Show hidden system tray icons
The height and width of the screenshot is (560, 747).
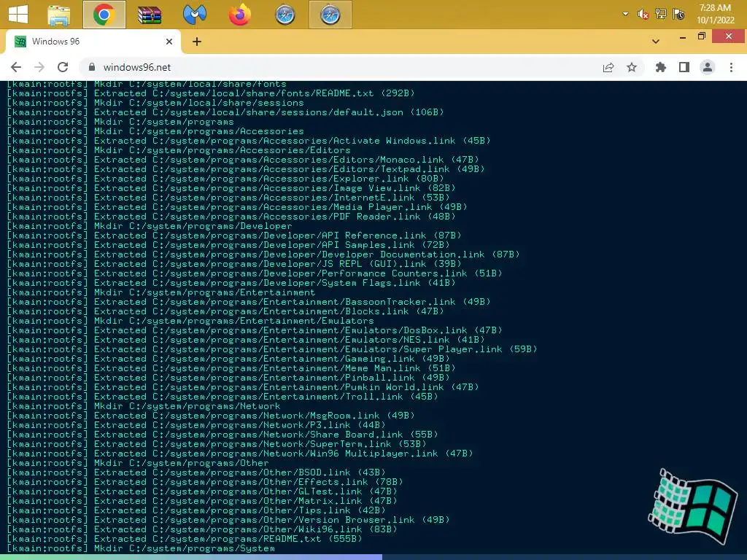click(625, 14)
